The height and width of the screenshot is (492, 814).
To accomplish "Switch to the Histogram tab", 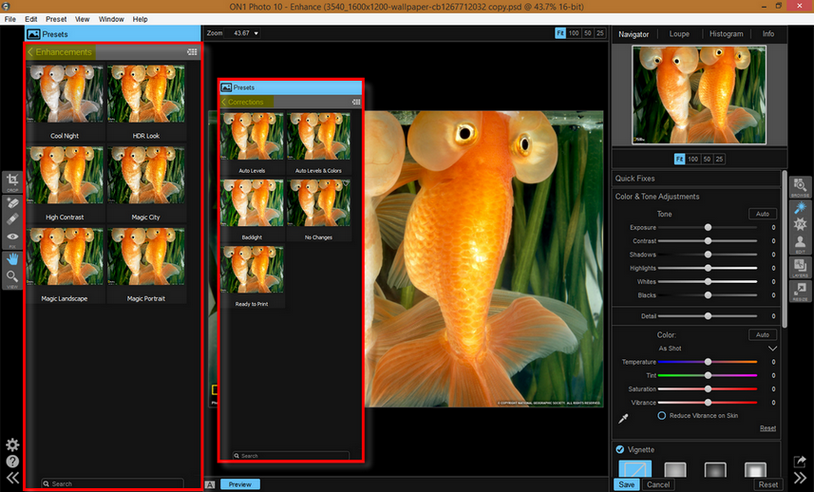I will (x=726, y=34).
